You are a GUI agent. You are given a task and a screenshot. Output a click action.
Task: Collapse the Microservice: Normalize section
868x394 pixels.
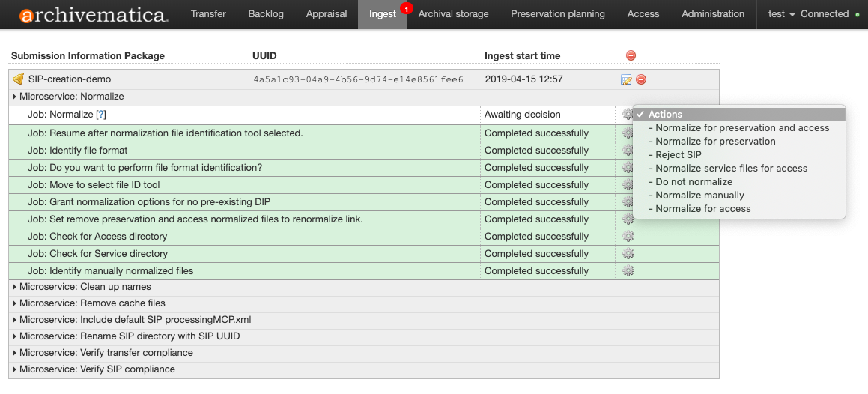point(68,97)
